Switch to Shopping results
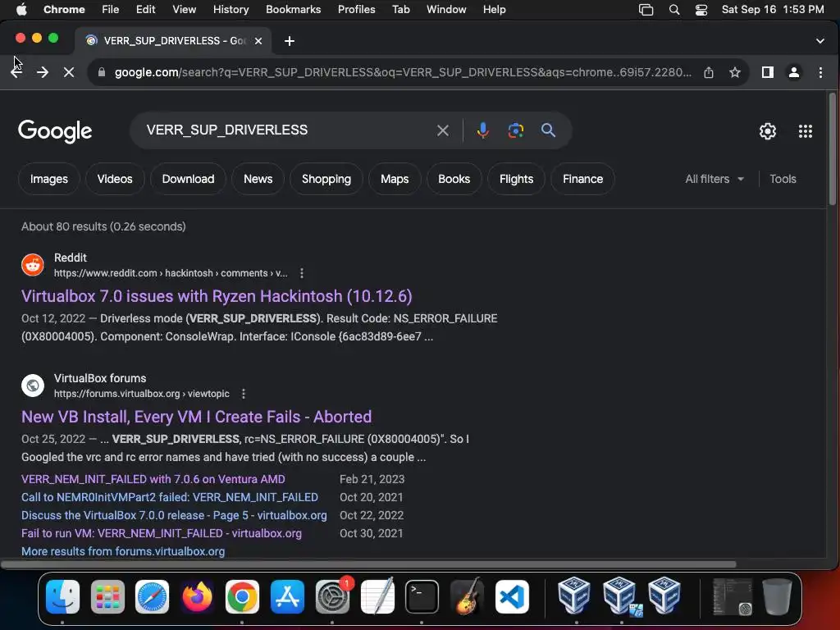840x630 pixels. pos(326,179)
